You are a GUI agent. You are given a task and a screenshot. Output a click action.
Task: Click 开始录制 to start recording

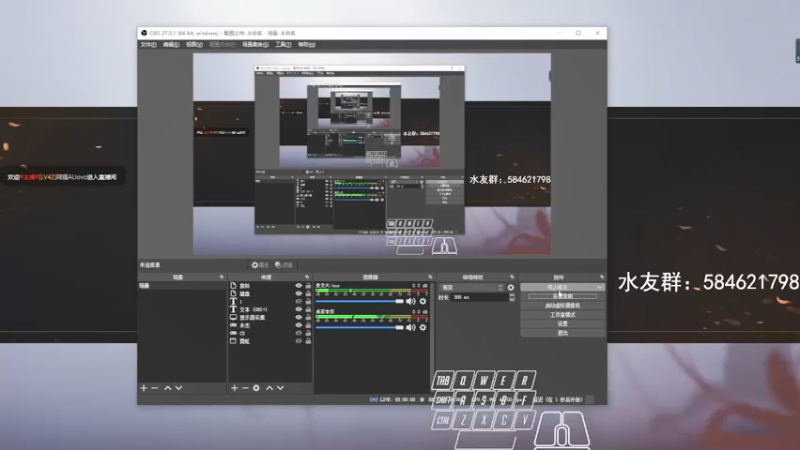562,296
